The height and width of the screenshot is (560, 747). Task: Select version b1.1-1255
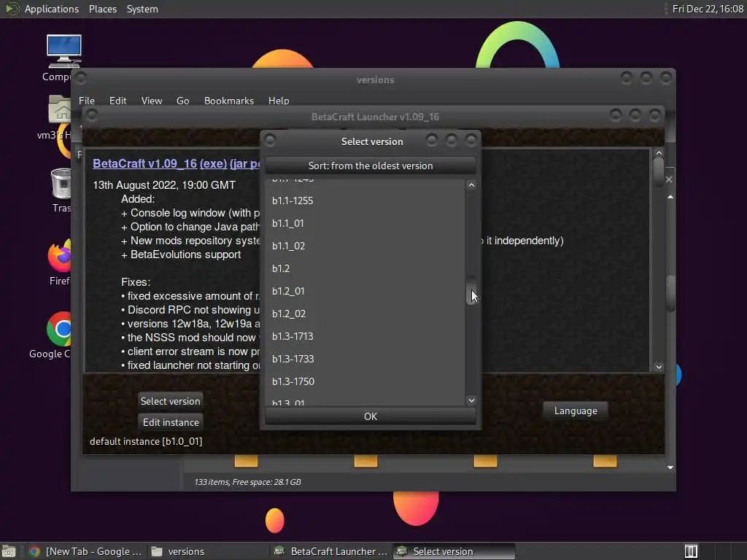(x=365, y=201)
